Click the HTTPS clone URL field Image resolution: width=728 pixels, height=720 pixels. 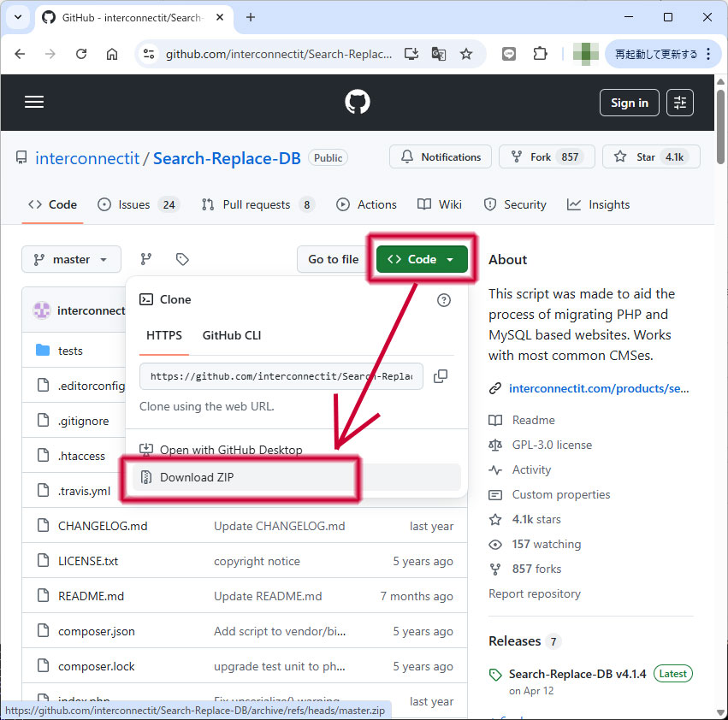(281, 376)
